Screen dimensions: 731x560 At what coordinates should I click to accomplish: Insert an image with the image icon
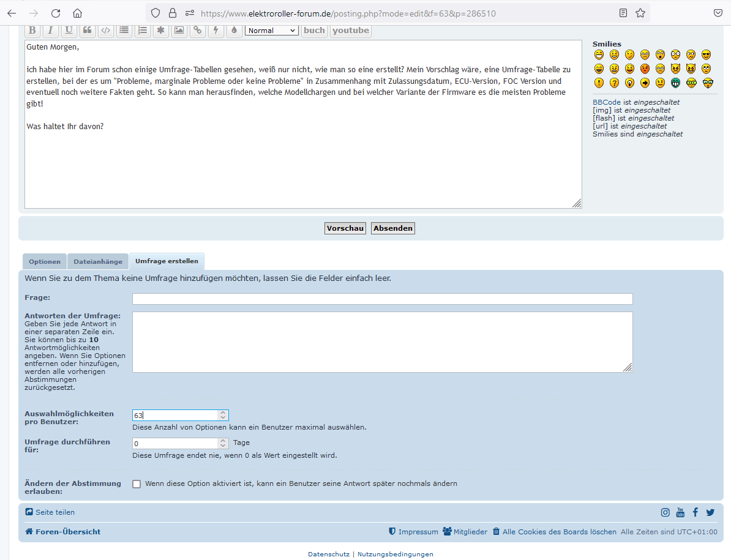(x=179, y=31)
